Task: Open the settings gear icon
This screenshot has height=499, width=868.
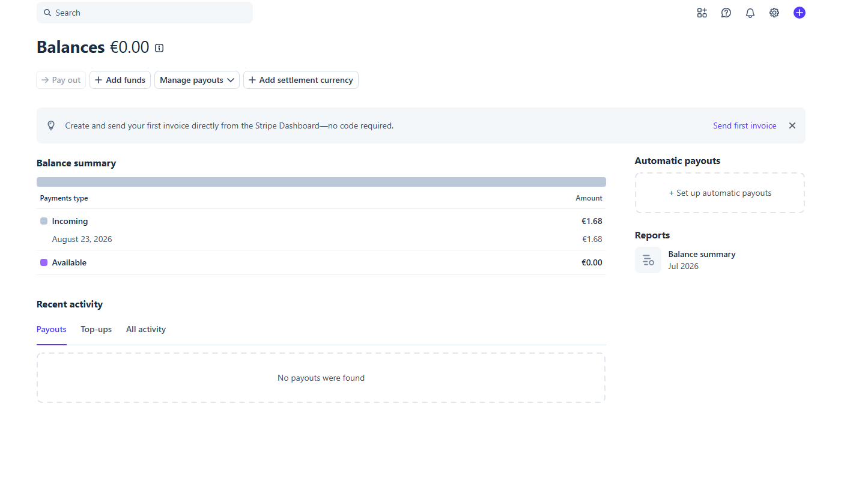Action: pos(774,13)
